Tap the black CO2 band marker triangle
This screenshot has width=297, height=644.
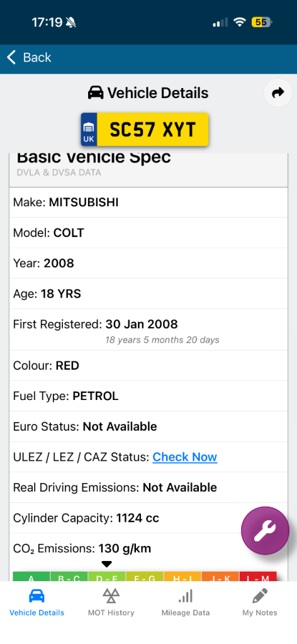click(106, 564)
